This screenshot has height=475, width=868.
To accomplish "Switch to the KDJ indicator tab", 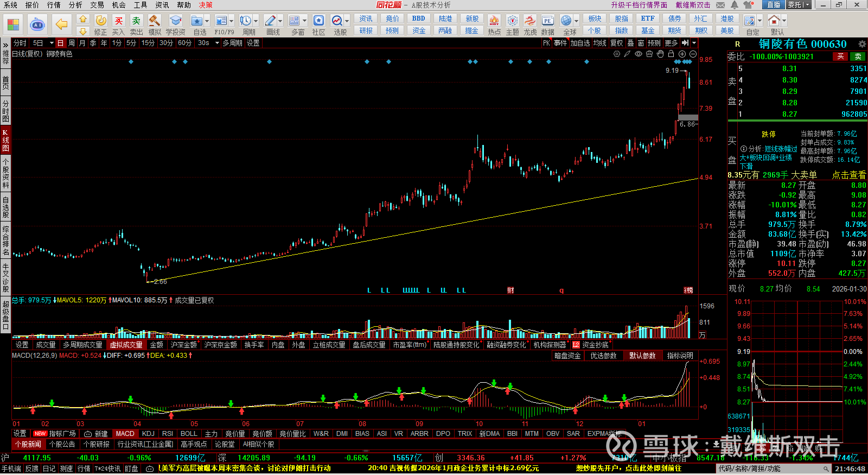I will pyautogui.click(x=148, y=434).
